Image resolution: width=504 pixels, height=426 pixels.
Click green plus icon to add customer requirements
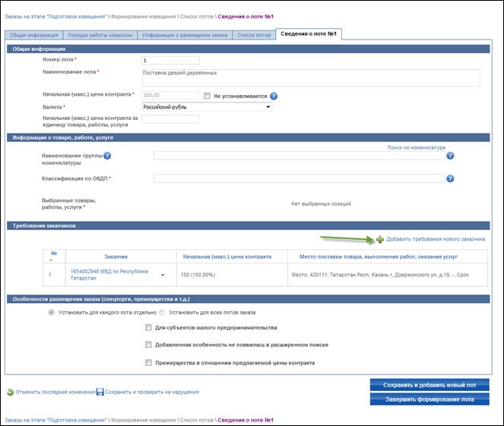[x=380, y=239]
